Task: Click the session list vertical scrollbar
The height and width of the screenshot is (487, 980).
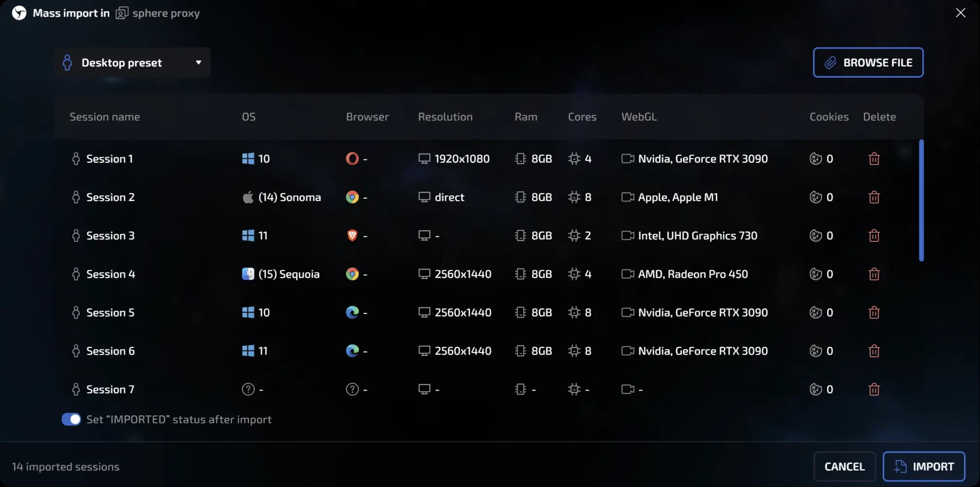Action: click(921, 201)
